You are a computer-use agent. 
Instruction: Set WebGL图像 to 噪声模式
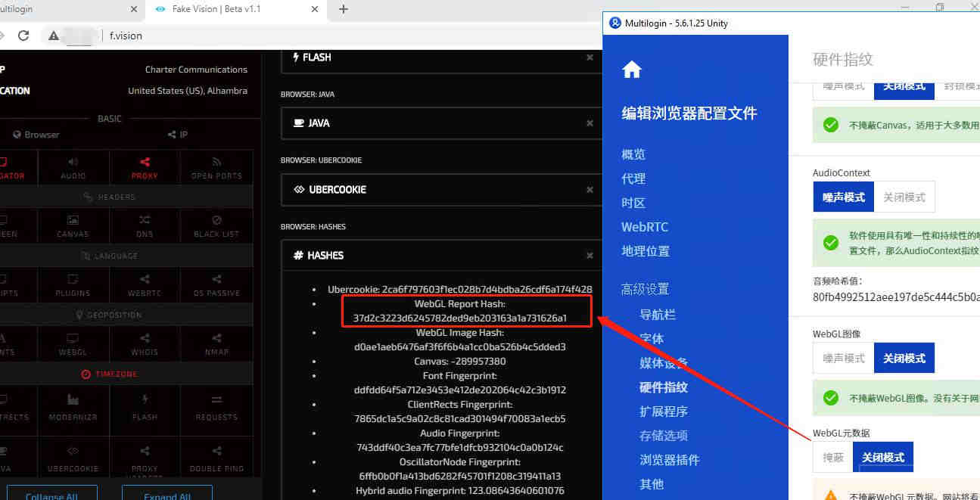click(843, 358)
